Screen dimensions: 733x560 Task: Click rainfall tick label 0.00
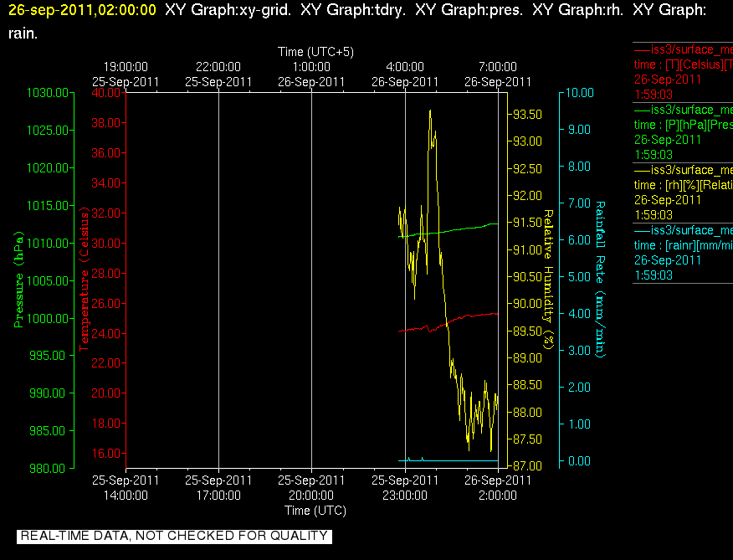(x=580, y=461)
